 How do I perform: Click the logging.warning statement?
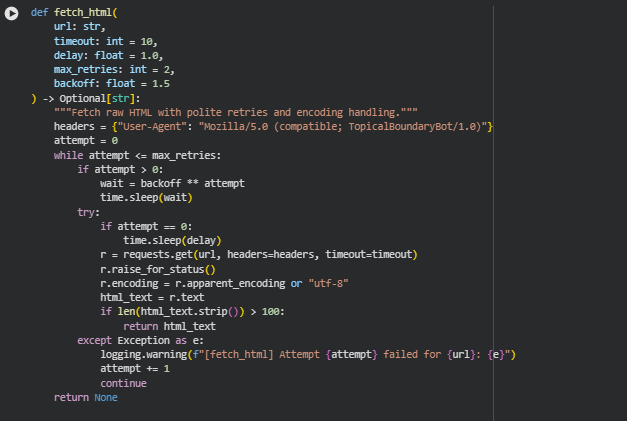pyautogui.click(x=307, y=354)
